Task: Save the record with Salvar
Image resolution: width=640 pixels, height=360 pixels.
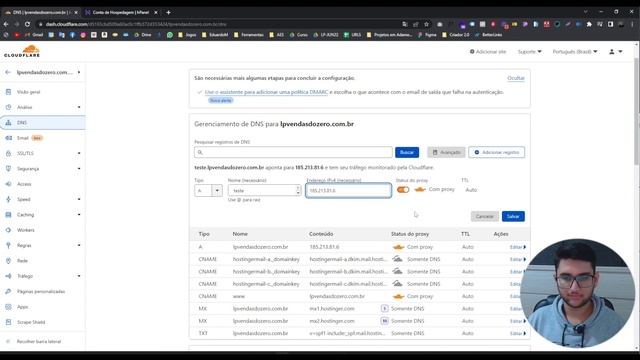Action: (x=513, y=216)
